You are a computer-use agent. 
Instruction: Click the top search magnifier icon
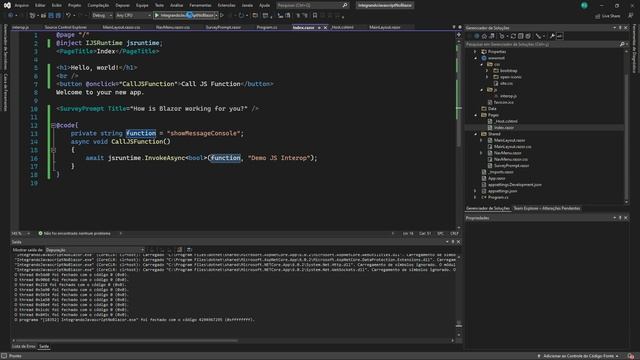pyautogui.click(x=345, y=5)
